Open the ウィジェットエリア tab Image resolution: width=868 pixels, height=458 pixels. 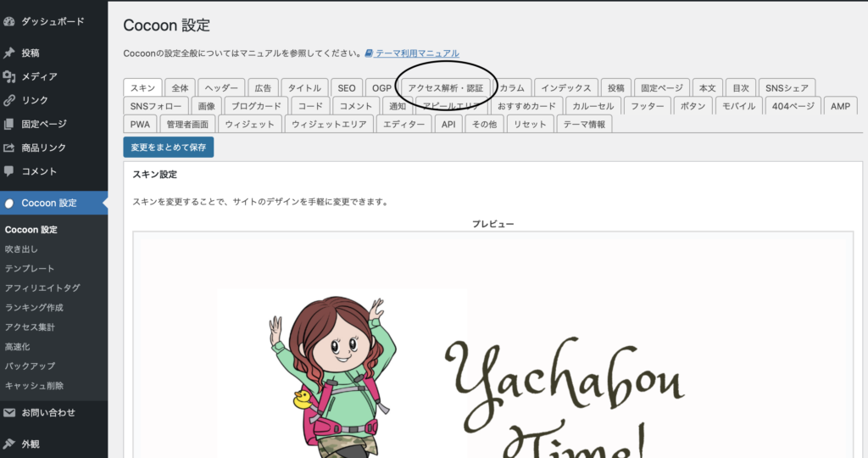(330, 124)
